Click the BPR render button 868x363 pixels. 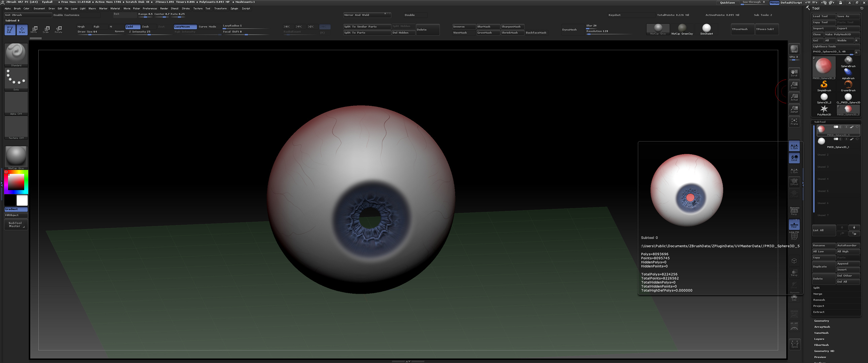[794, 49]
